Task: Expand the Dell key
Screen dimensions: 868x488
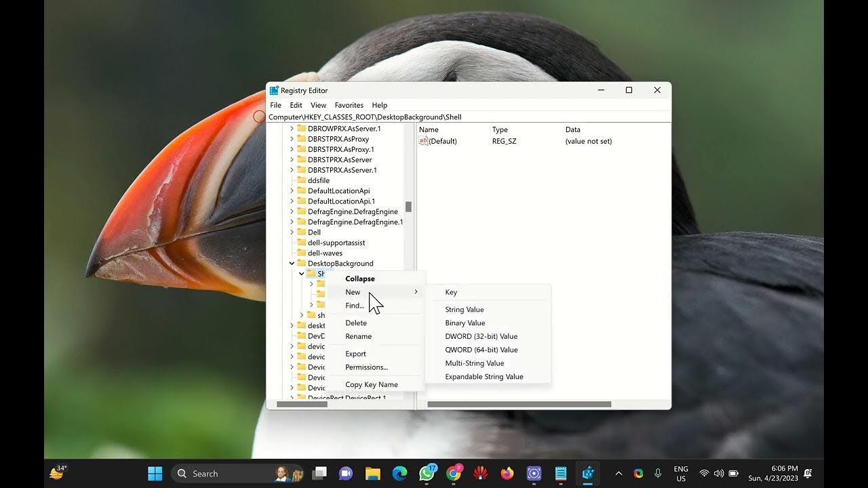Action: [292, 232]
